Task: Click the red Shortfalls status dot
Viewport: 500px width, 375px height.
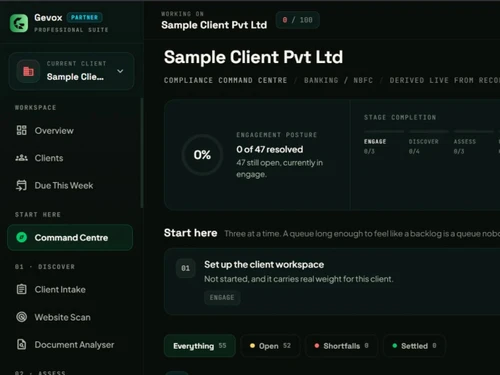Action: (317, 346)
